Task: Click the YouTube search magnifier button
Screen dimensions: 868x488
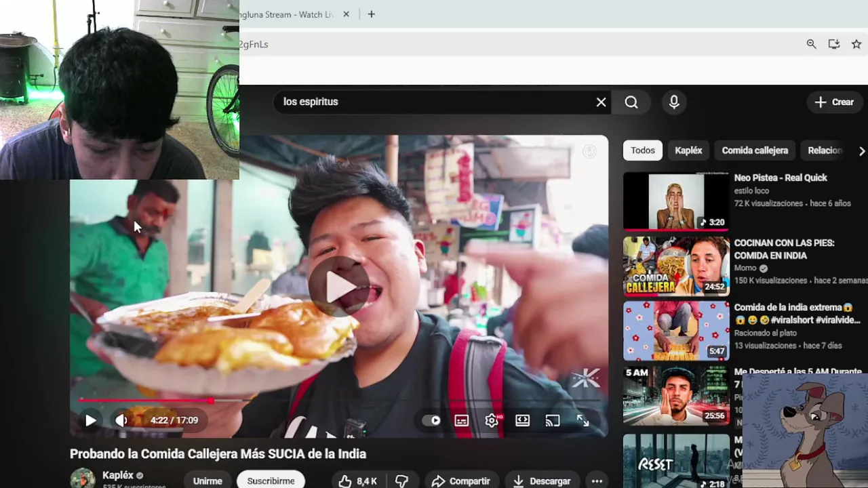Action: (x=631, y=102)
